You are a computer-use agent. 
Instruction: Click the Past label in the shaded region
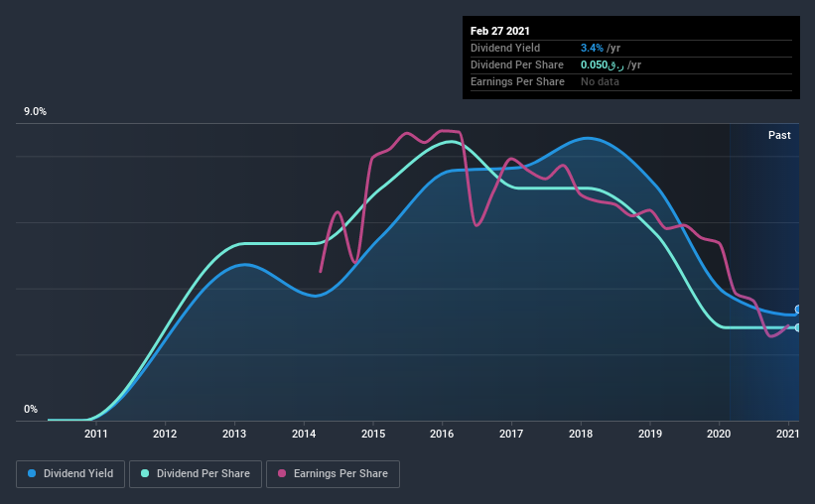tap(779, 135)
